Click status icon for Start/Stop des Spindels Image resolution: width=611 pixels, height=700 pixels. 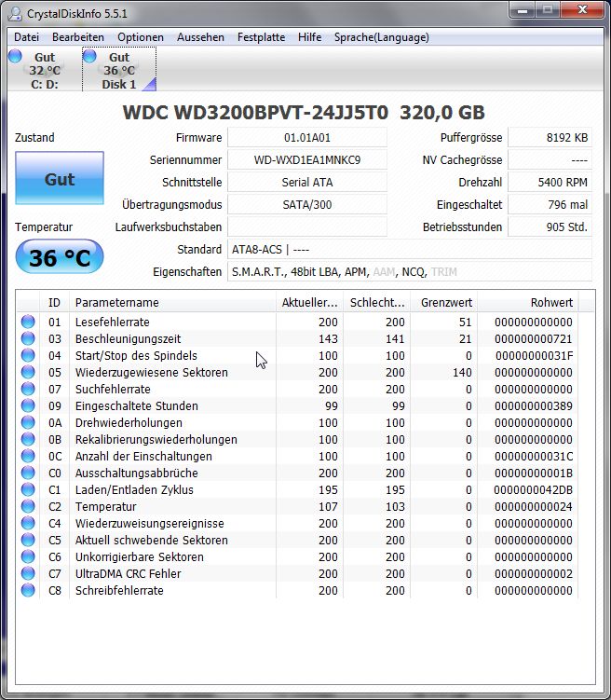[28, 355]
